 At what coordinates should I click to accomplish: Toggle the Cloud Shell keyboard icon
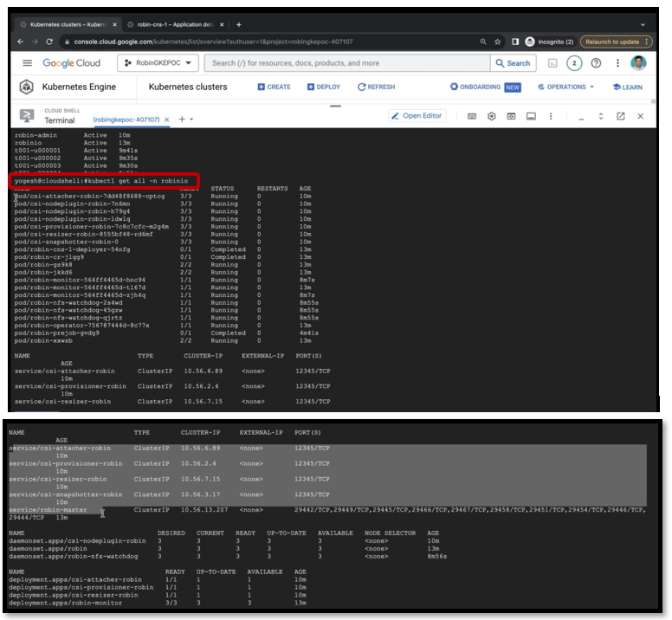pos(472,116)
